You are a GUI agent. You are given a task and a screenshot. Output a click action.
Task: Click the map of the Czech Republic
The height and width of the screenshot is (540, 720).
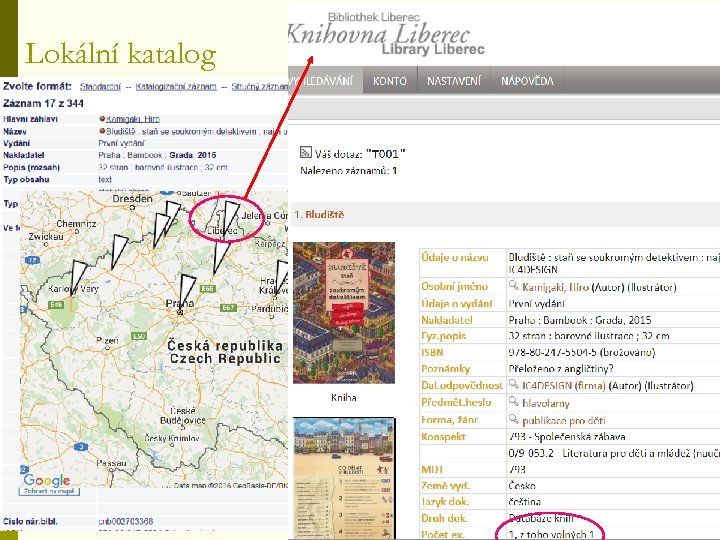point(154,339)
